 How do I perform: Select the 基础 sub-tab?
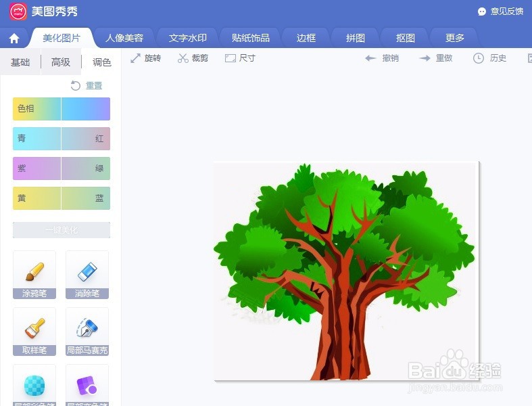(20, 62)
